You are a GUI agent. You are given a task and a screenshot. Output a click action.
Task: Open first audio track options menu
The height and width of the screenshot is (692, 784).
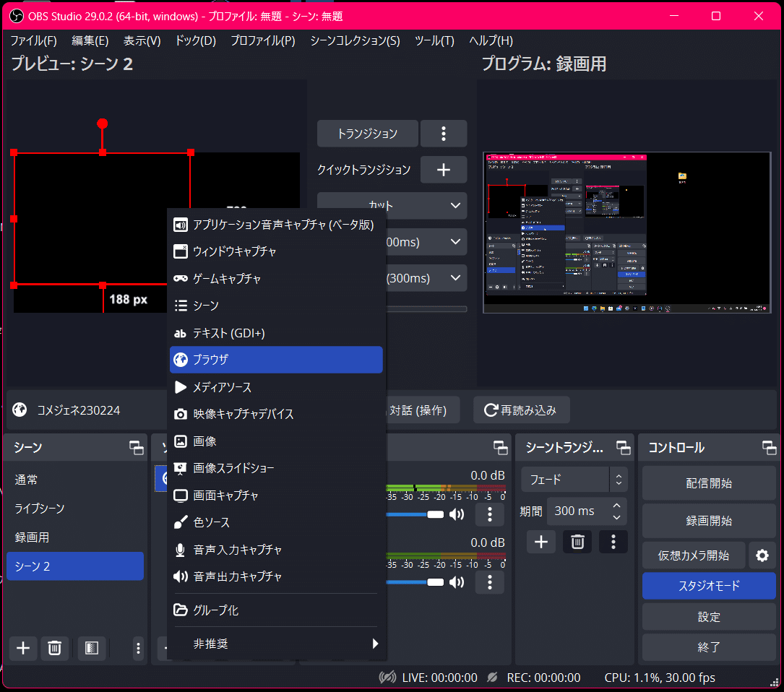489,514
